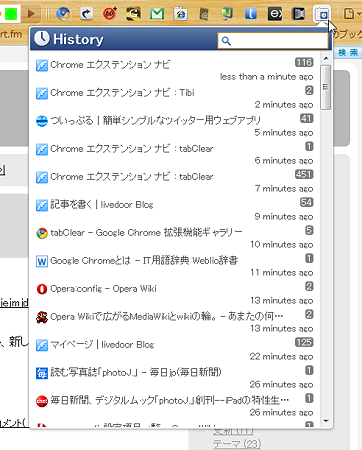362x450 pixels.
Task: Click the magnifier icon in history search box
Action: point(226,41)
